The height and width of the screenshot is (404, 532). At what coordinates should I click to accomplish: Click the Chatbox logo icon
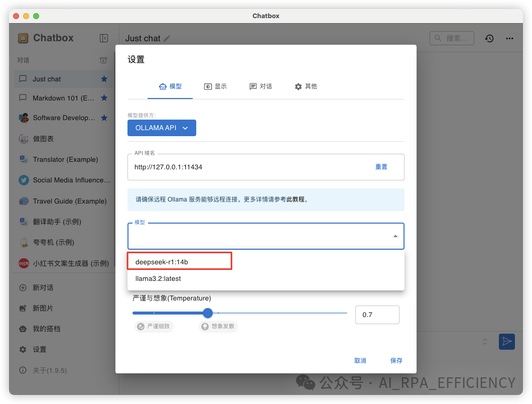[x=23, y=38]
